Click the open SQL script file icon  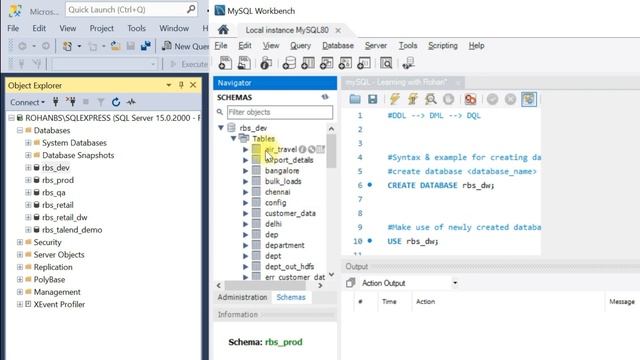(244, 63)
